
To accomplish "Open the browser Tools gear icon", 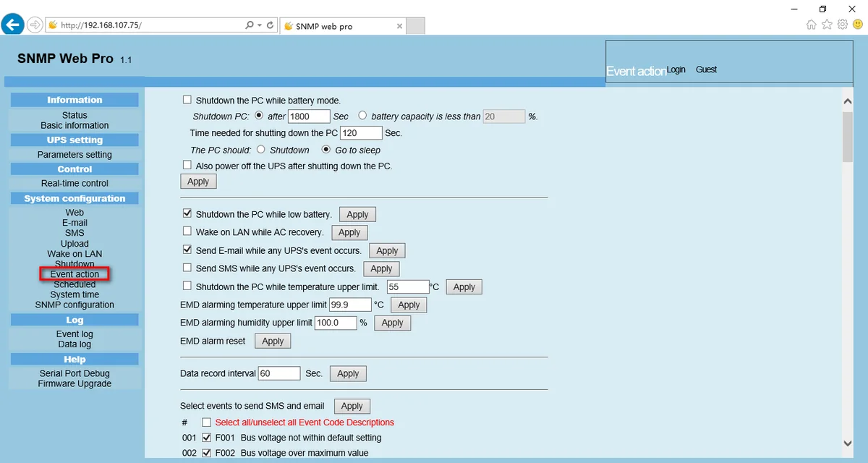I will click(843, 25).
